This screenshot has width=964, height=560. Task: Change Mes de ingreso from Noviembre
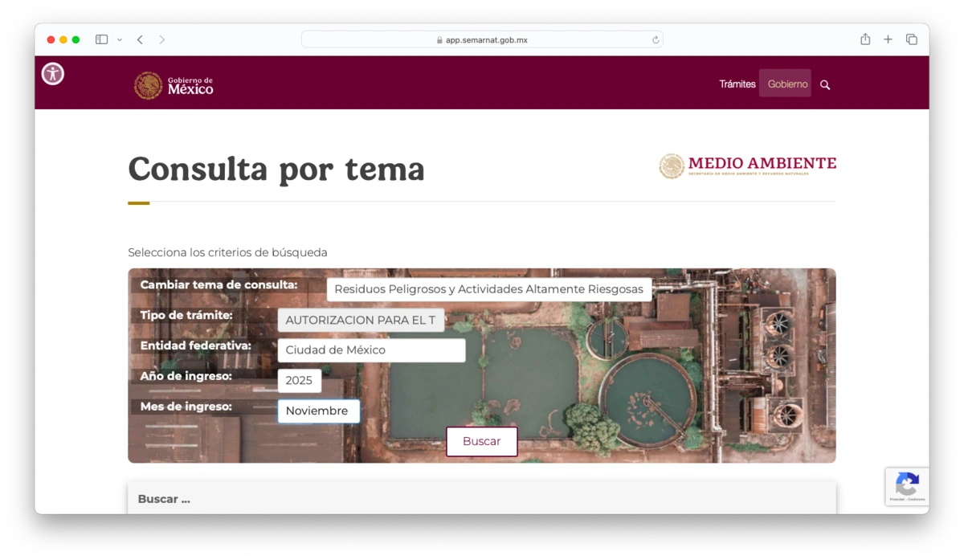point(318,411)
